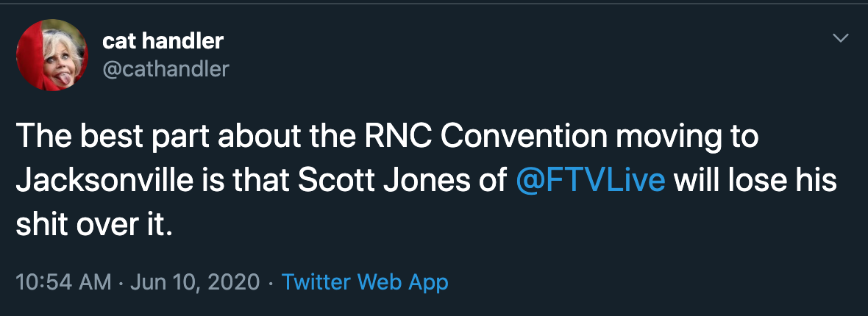
Task: Click the name "Scott Jones" in tweet
Action: [361, 182]
